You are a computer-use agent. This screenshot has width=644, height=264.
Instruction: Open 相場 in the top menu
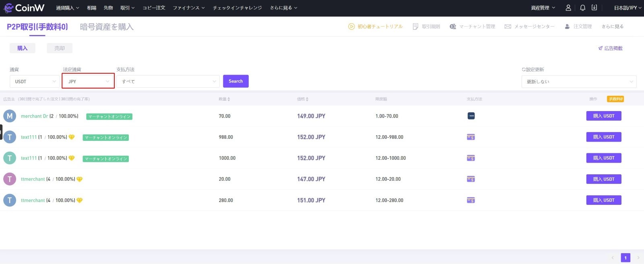[x=92, y=8]
